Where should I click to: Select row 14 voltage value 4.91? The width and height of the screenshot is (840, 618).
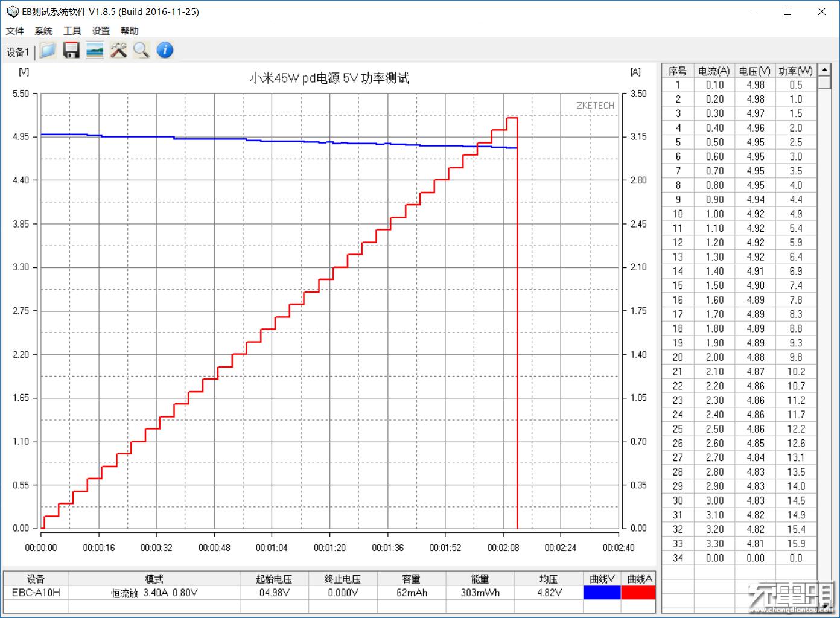tap(755, 272)
